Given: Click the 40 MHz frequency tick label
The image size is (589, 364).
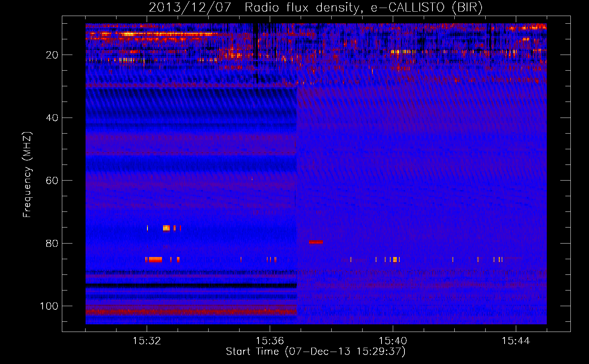Looking at the screenshot, I should point(52,118).
